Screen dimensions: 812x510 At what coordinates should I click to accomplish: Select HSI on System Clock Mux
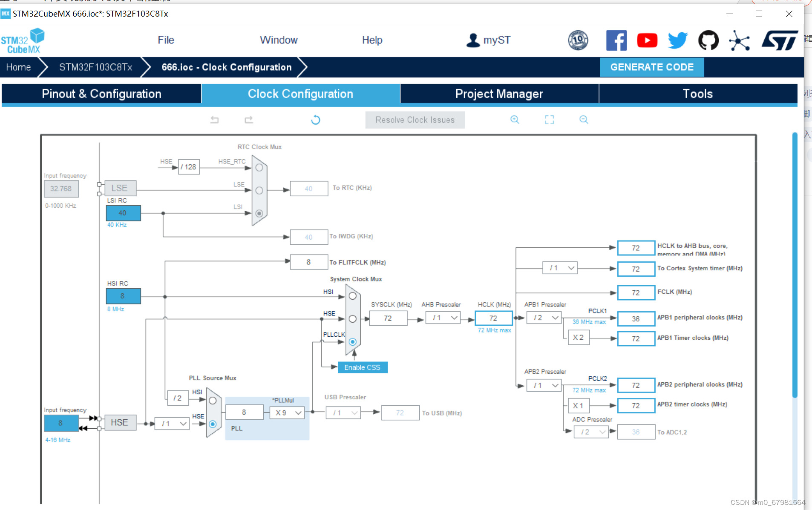point(352,296)
